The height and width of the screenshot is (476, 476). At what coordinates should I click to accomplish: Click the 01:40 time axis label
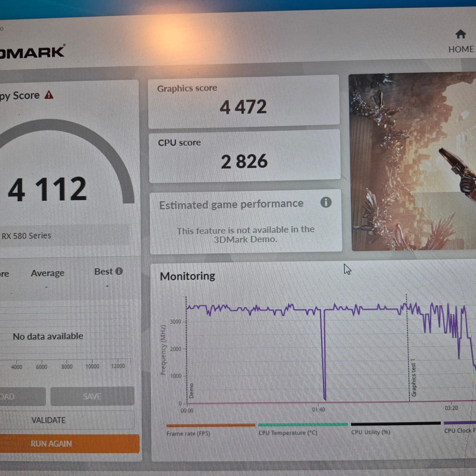[318, 410]
